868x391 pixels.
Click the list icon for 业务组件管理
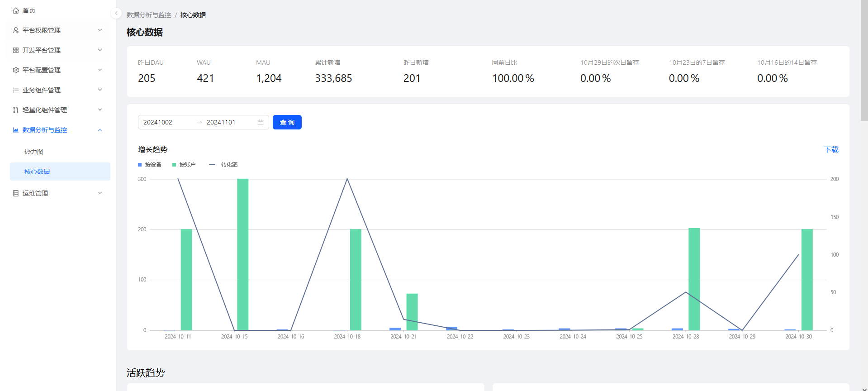pos(16,90)
